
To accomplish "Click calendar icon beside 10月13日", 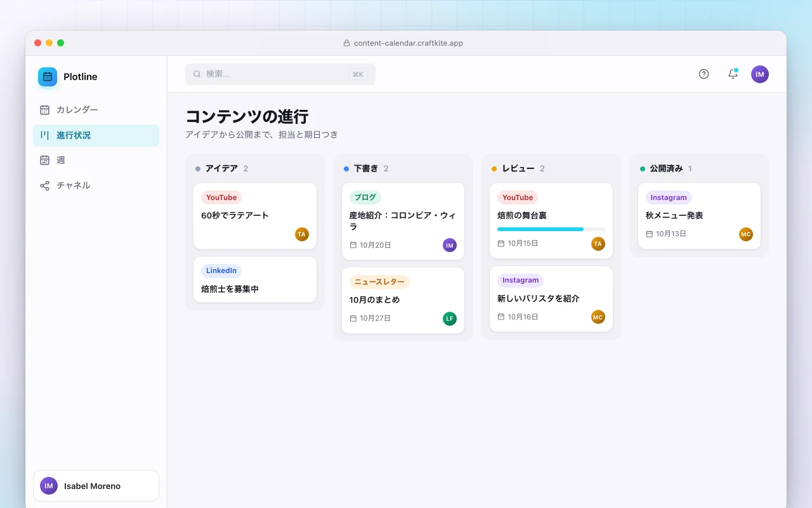I will click(x=650, y=234).
